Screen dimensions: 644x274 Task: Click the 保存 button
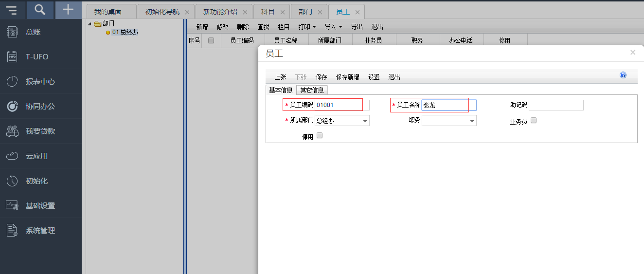pyautogui.click(x=321, y=77)
